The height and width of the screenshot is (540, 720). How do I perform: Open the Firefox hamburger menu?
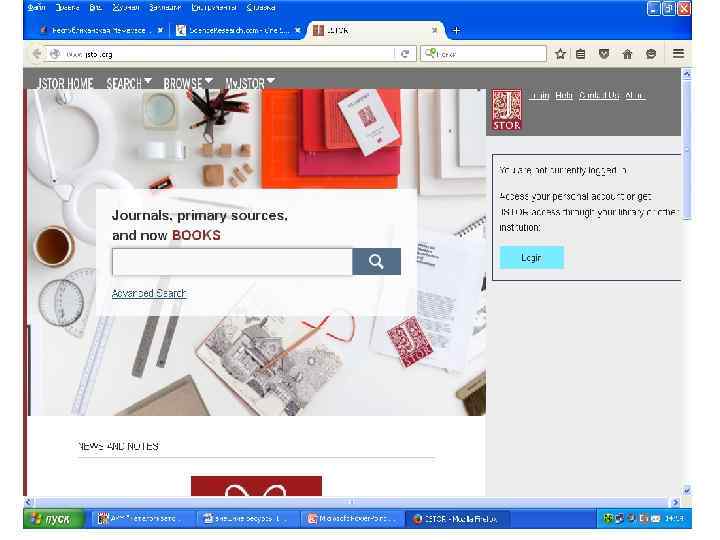coord(678,53)
